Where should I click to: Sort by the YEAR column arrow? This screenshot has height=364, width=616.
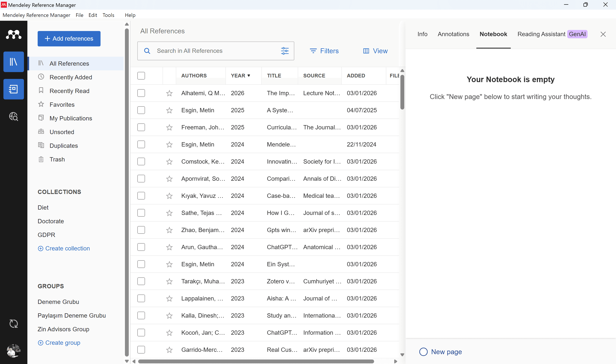pos(249,75)
